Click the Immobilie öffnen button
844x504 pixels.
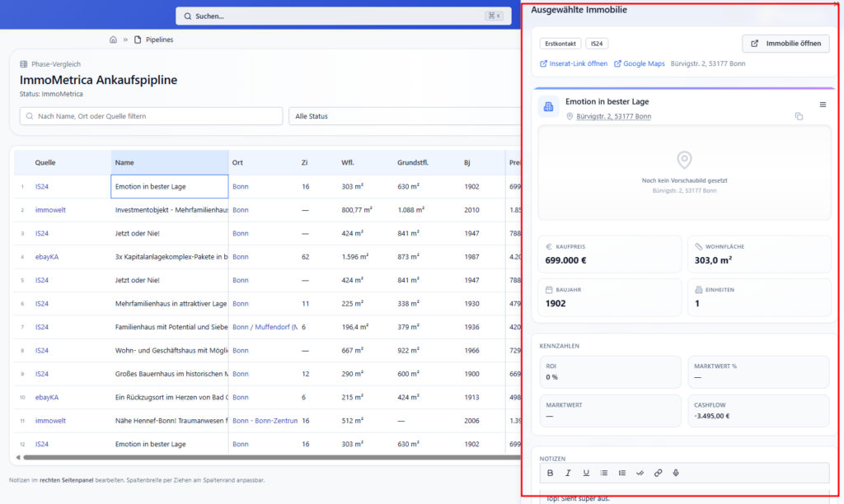[x=785, y=44]
